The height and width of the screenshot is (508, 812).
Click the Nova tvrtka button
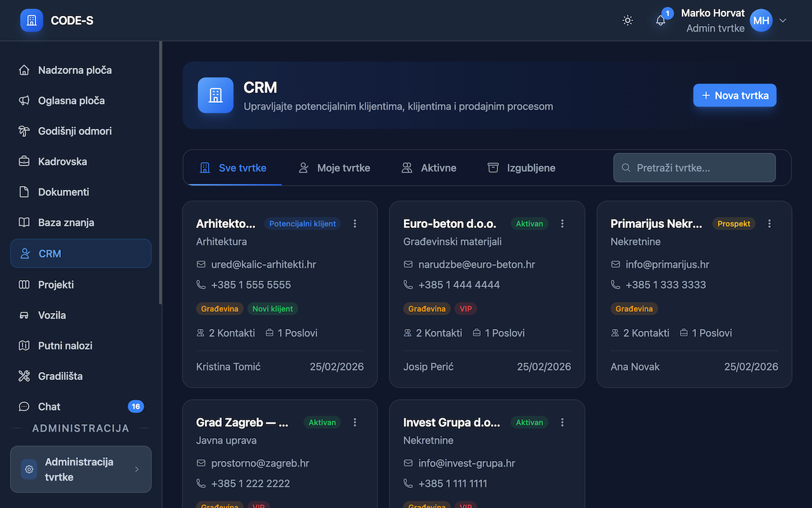click(735, 95)
